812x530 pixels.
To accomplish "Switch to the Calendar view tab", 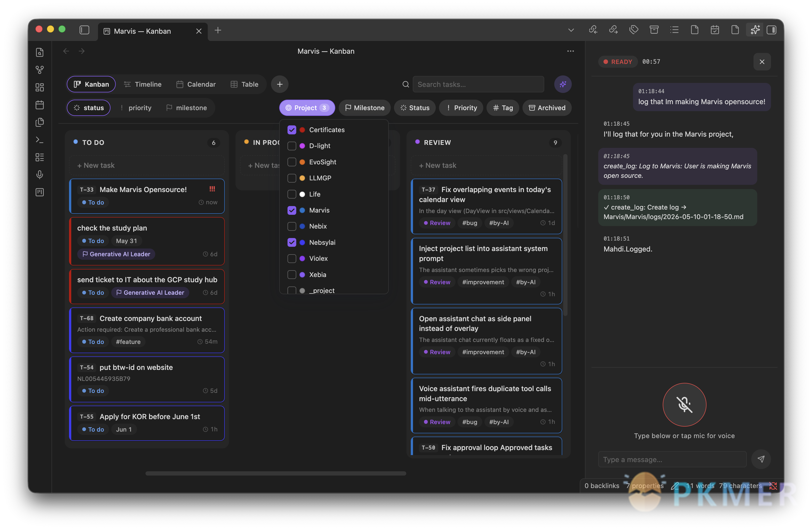I will point(196,84).
